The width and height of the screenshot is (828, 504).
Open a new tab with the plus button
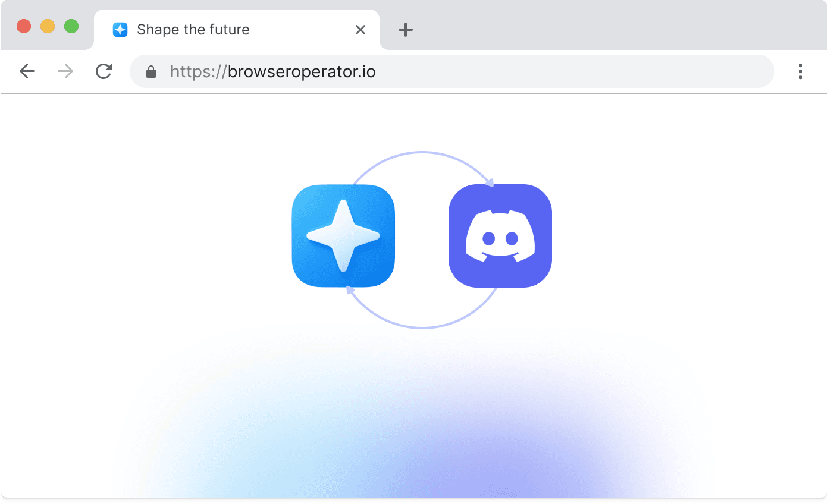406,30
